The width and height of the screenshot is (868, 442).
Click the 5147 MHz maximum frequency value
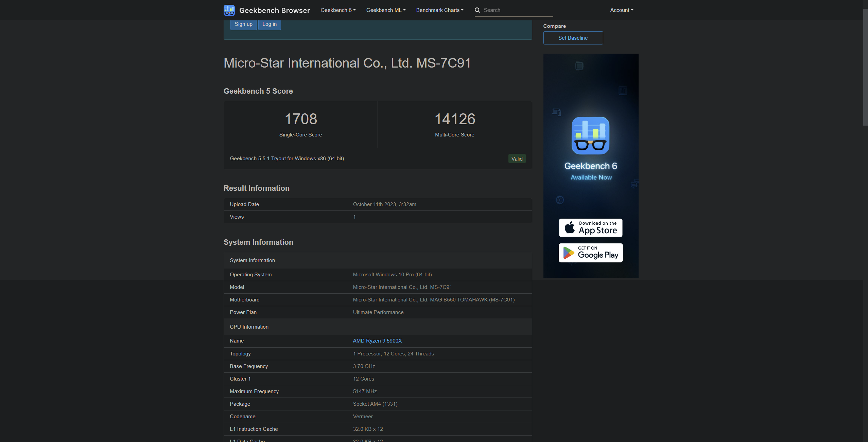(x=365, y=391)
